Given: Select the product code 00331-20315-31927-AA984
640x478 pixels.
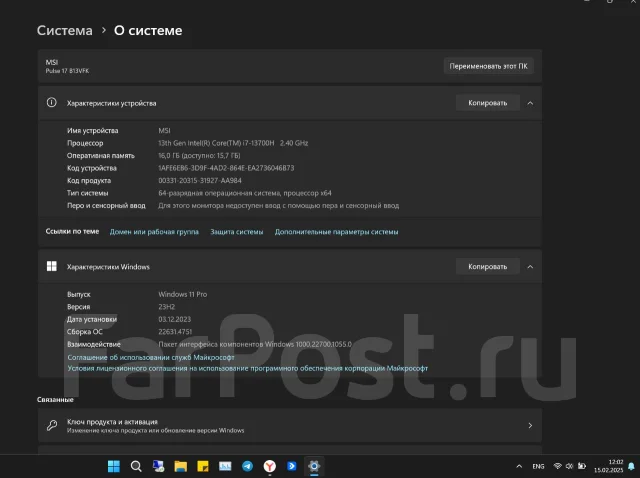Looking at the screenshot, I should 200,180.
